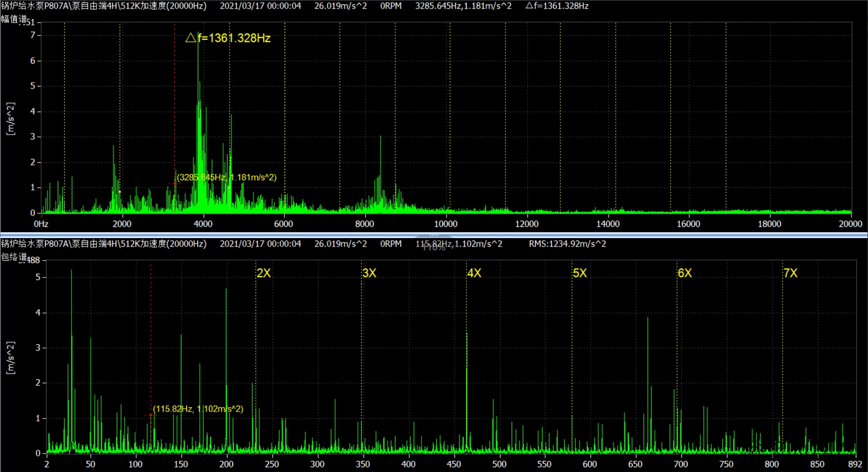This screenshot has height=472, width=868.
Task: Click the 幅值谱 chart title
Action: [13, 19]
